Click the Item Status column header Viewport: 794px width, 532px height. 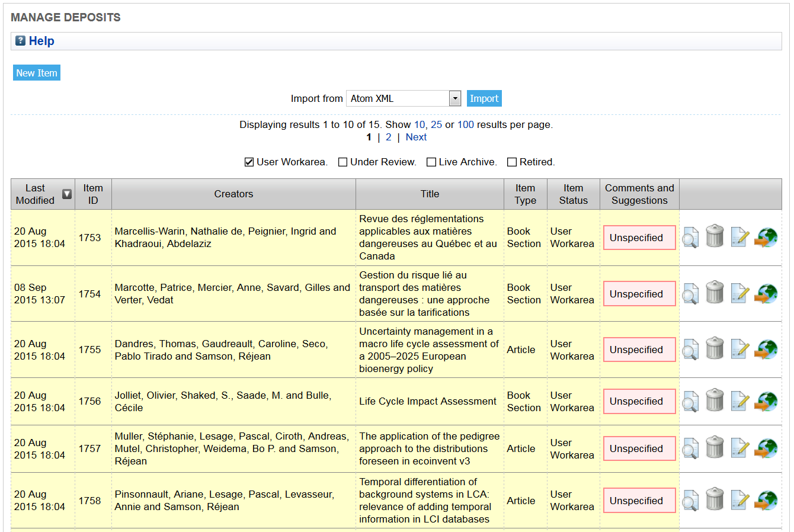point(574,194)
